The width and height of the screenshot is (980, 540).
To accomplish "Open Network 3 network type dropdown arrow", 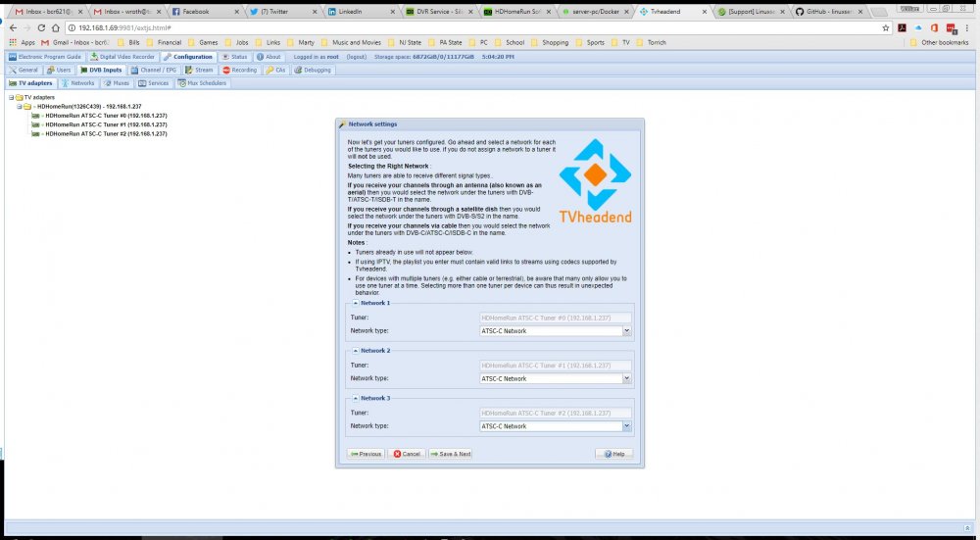I will [627, 426].
